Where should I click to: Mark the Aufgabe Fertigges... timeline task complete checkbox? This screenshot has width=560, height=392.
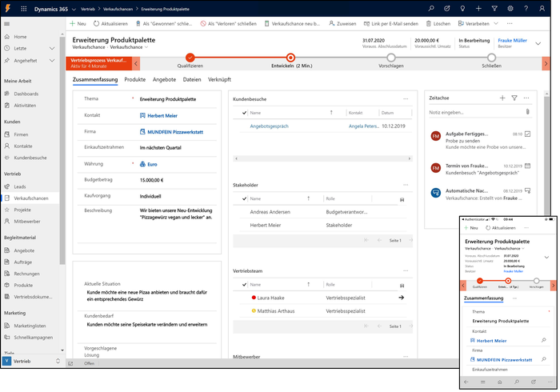point(527,134)
